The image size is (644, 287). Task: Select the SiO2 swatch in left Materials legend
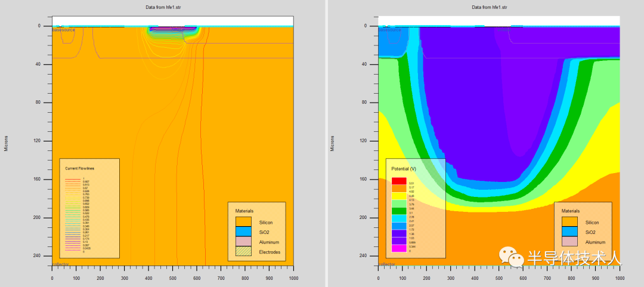pyautogui.click(x=243, y=232)
